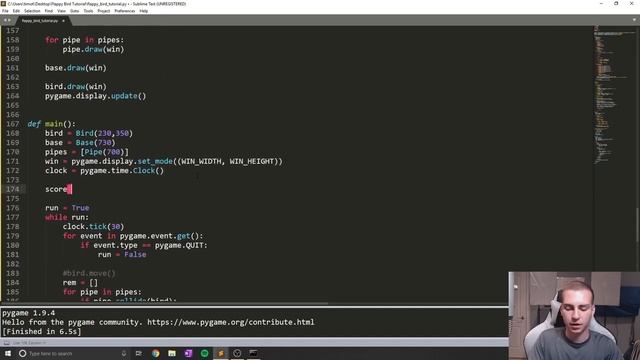Image resolution: width=640 pixels, height=360 pixels.
Task: Click the webcam video overlay
Action: tap(574, 316)
